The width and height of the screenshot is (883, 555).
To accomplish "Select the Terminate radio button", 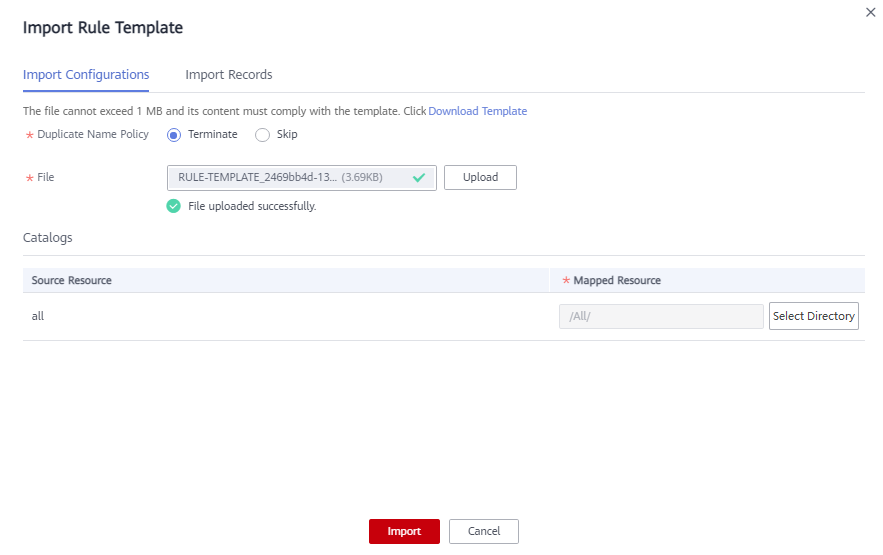I will [173, 135].
